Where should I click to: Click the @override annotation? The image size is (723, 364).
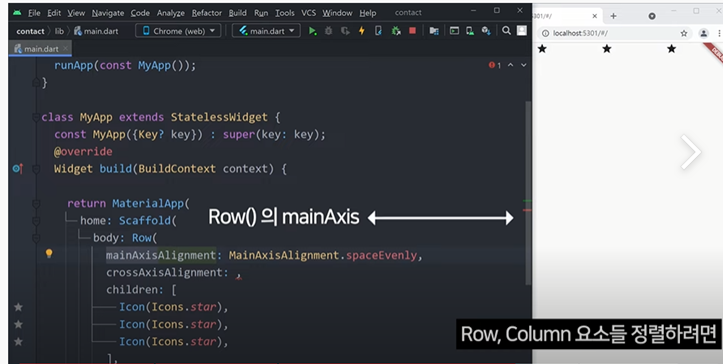(83, 152)
